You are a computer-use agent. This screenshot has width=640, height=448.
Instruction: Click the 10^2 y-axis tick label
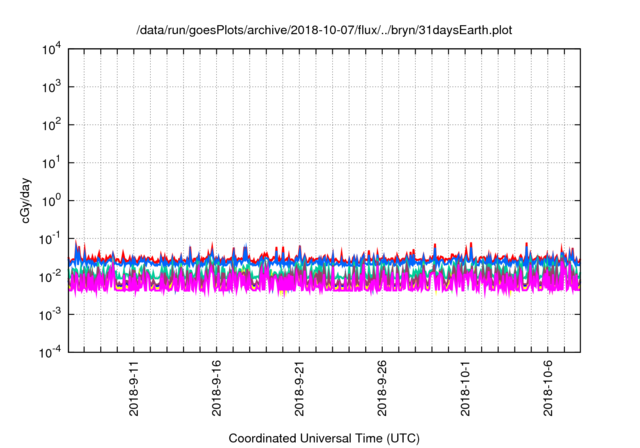[x=51, y=125]
